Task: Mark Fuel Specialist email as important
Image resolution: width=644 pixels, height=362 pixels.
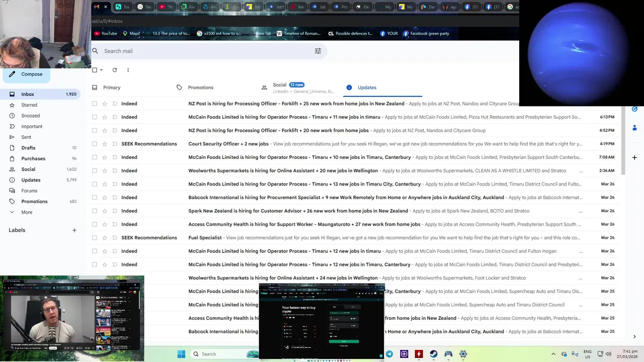Action: pos(115,238)
